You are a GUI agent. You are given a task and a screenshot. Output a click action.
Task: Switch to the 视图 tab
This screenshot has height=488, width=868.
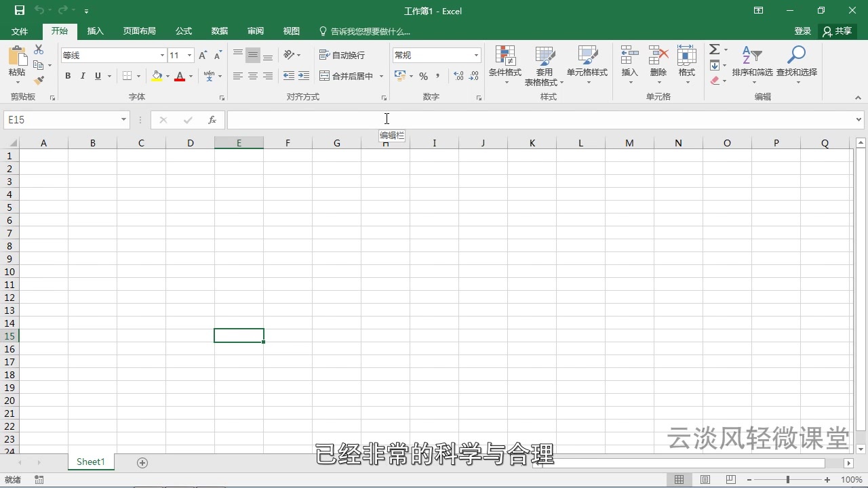coord(292,31)
